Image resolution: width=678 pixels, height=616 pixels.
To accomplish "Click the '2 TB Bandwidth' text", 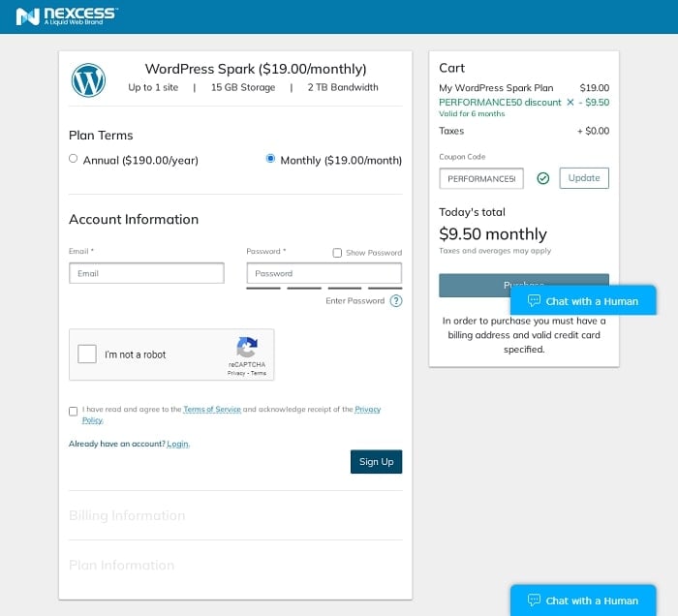I will pos(343,87).
